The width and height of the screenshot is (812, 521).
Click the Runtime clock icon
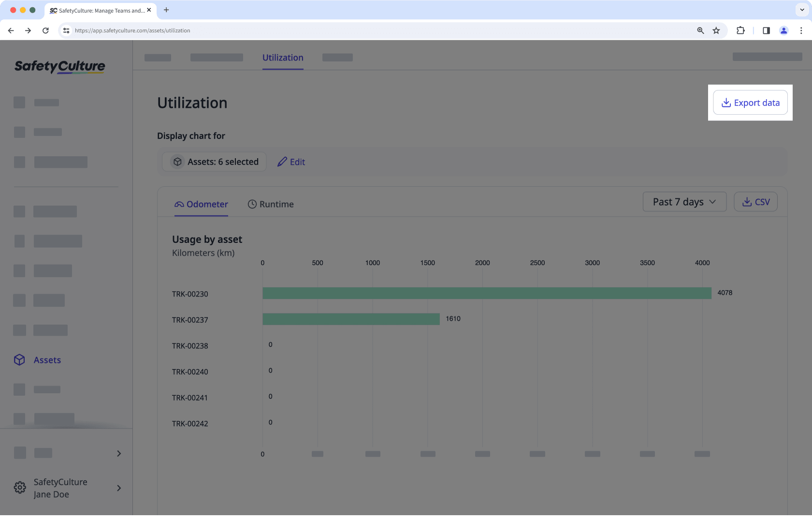point(252,204)
